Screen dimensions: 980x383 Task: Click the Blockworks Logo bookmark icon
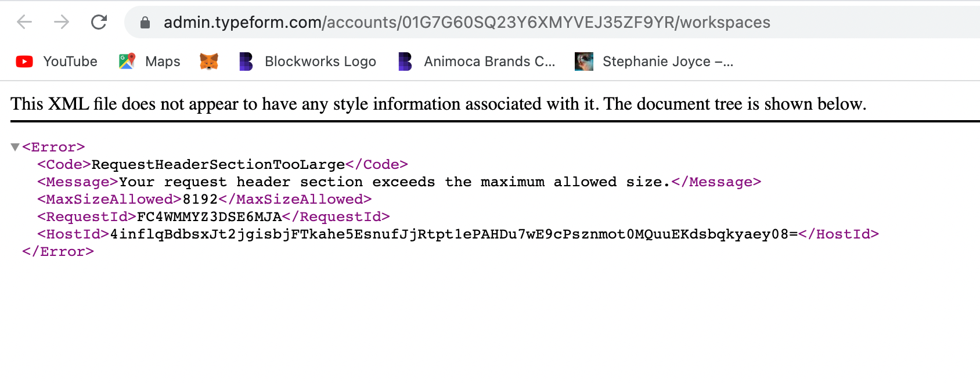pos(246,61)
